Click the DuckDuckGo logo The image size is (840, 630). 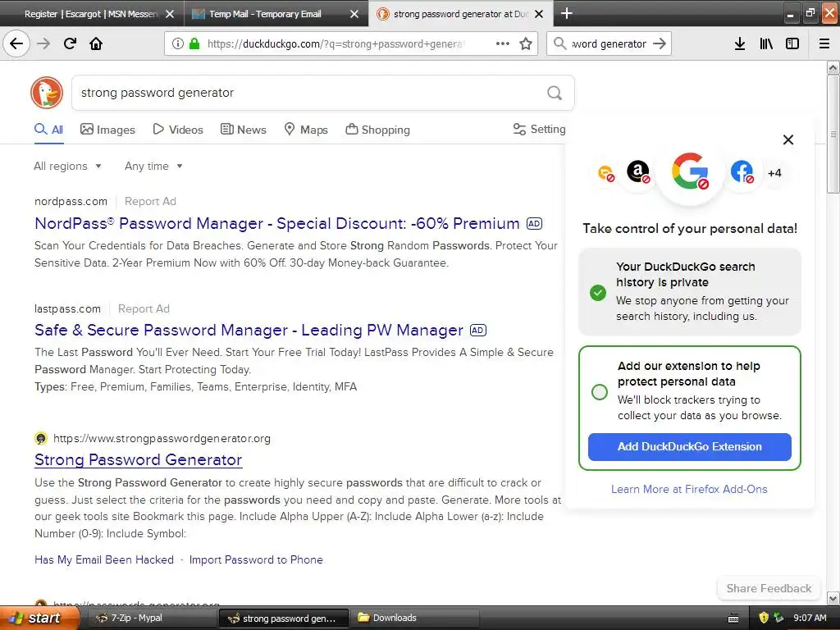pyautogui.click(x=47, y=92)
